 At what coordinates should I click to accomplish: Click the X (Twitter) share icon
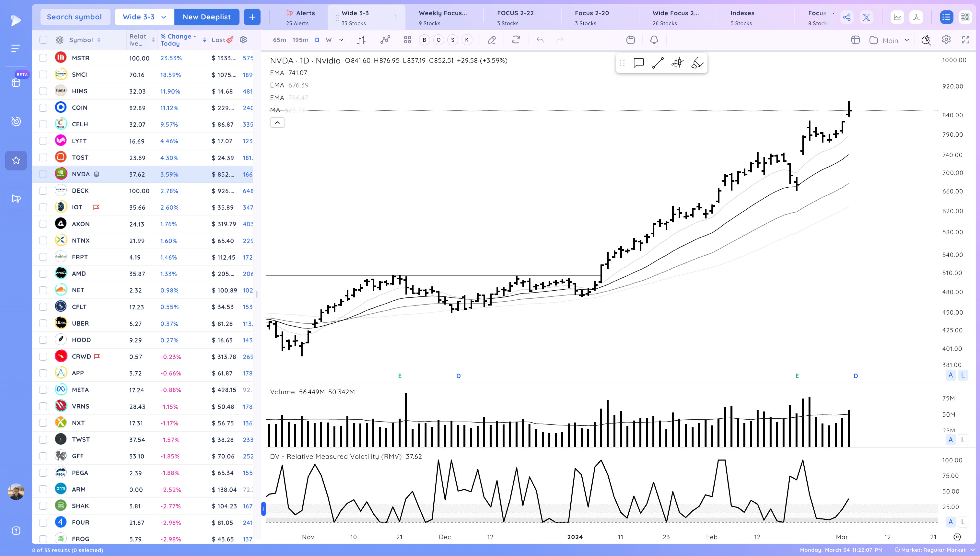click(x=866, y=17)
